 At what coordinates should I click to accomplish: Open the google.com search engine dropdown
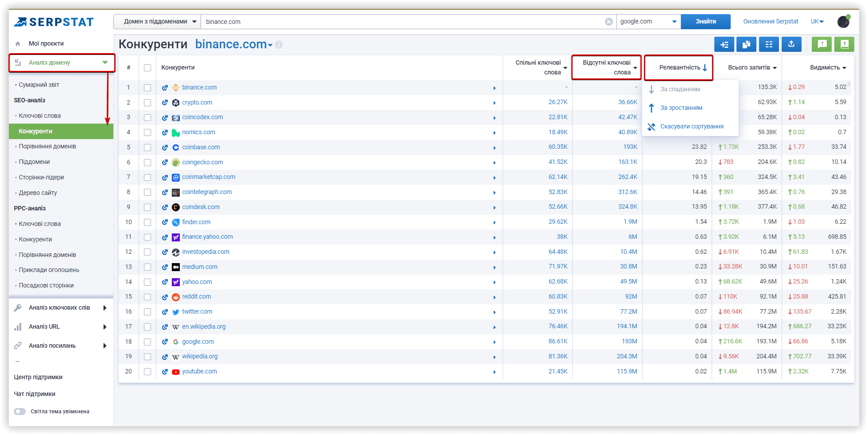(x=648, y=22)
